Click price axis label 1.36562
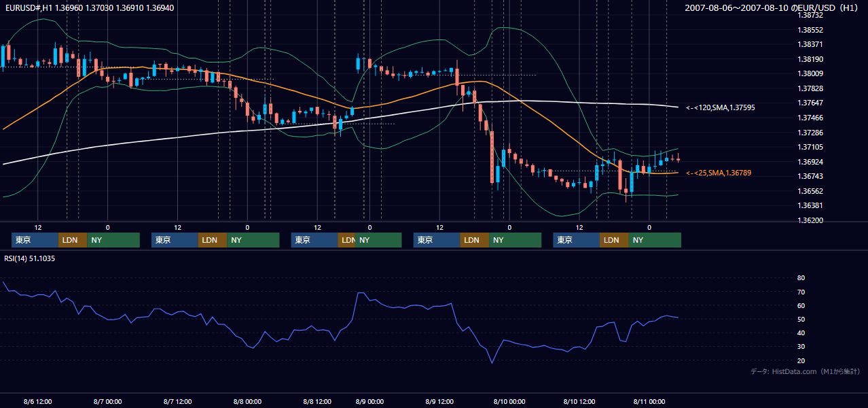868x408 pixels. click(x=810, y=191)
